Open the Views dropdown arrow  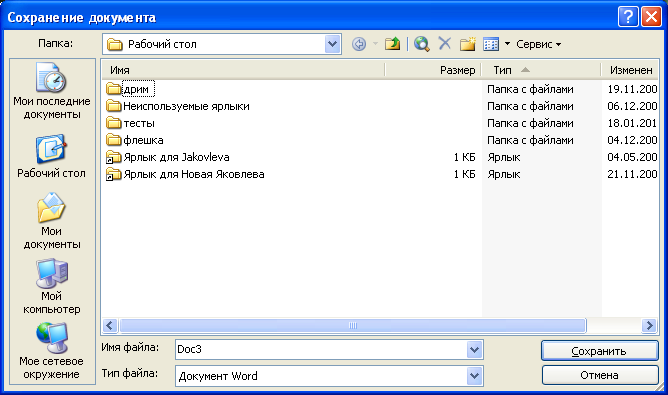pyautogui.click(x=507, y=44)
